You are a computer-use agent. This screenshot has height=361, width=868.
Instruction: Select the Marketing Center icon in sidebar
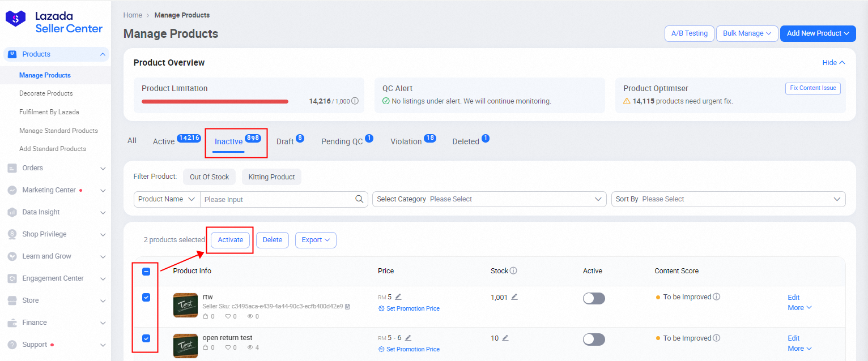(x=12, y=190)
